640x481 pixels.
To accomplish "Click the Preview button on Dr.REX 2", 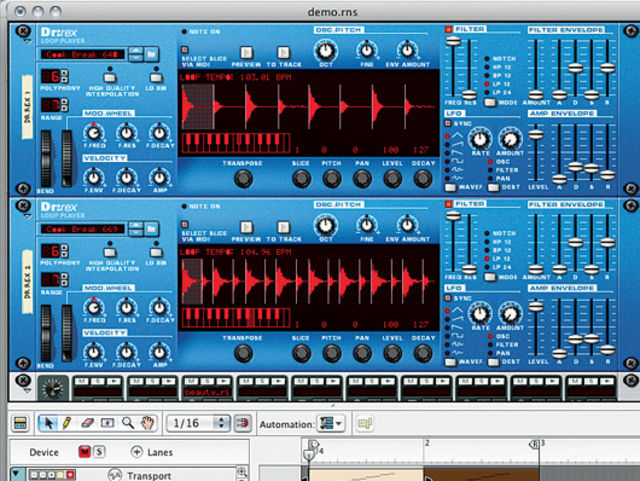I will tap(246, 227).
